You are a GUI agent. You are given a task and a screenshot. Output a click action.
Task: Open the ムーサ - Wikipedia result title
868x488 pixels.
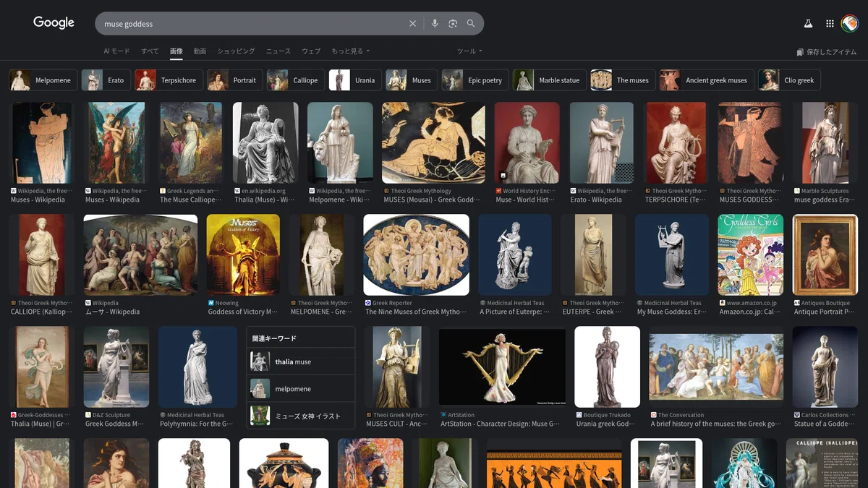point(112,312)
